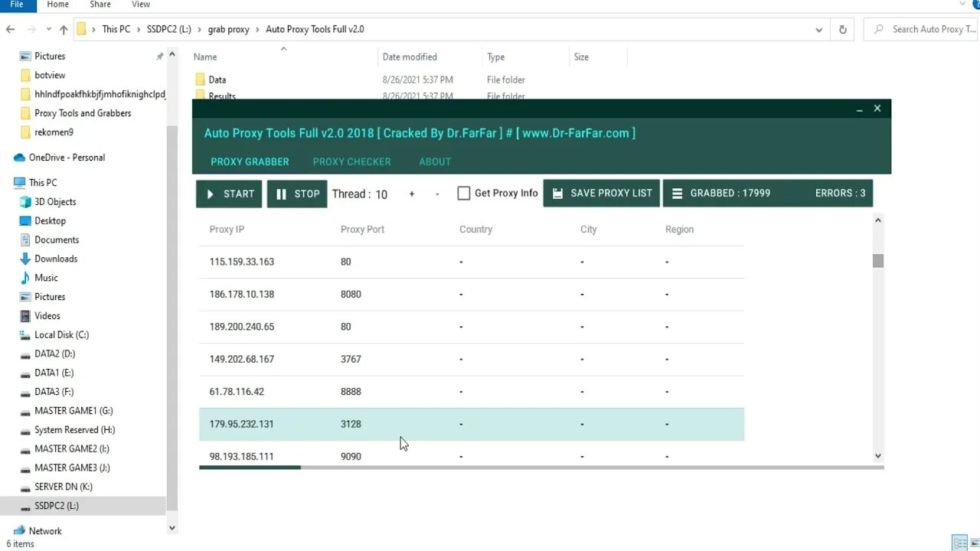
Task: Select Network in navigation pane
Action: tap(45, 531)
